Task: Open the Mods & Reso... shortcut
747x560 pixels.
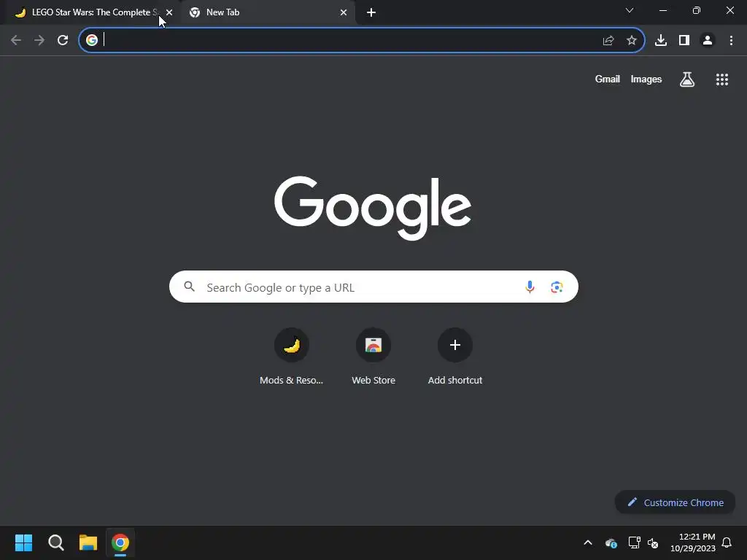Action: [x=292, y=356]
